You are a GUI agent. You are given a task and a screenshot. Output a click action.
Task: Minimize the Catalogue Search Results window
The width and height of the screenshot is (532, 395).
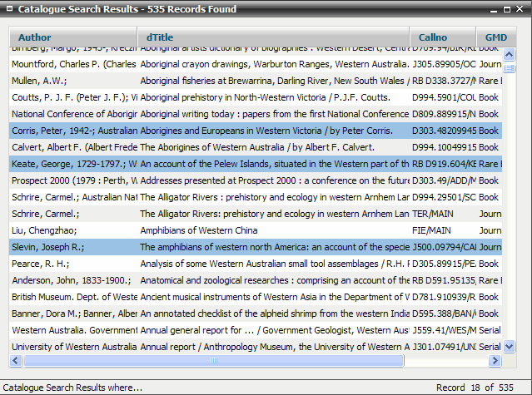(492, 9)
